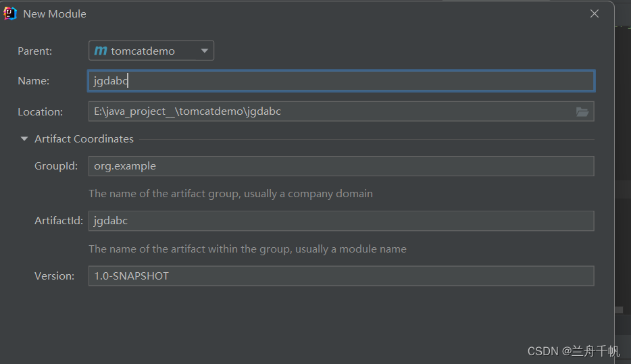Click the Location label
The height and width of the screenshot is (364, 631).
[x=40, y=112]
